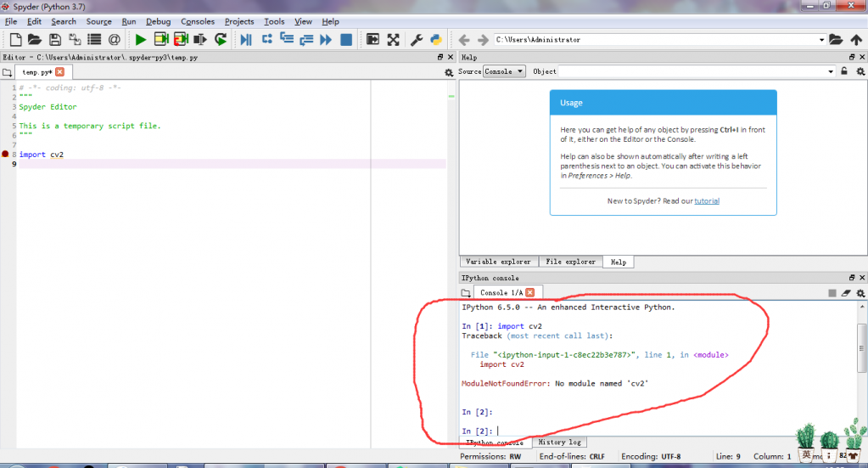Screen dimensions: 868x468
Task: Toggle the breakpoint on line 8
Action: [x=5, y=155]
